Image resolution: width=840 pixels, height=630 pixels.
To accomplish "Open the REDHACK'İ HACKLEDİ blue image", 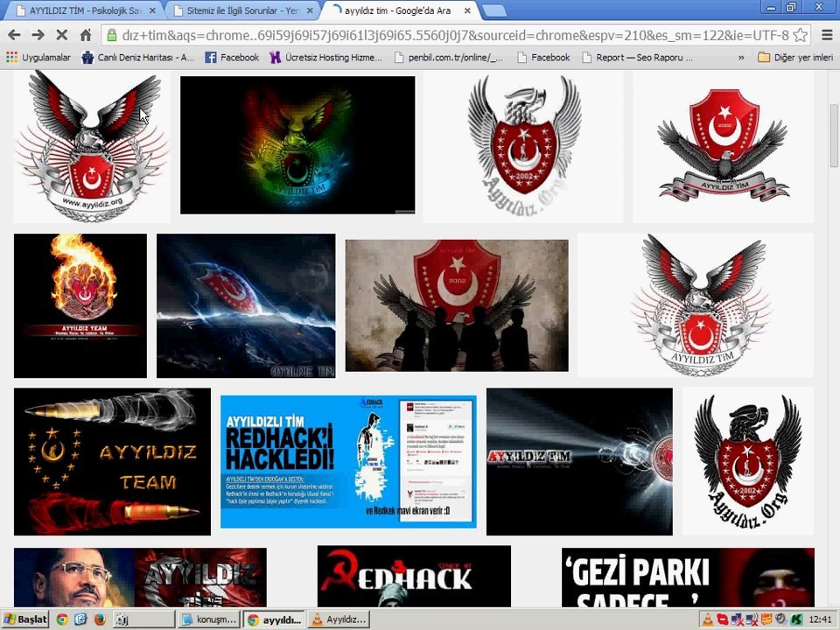I will (x=348, y=461).
